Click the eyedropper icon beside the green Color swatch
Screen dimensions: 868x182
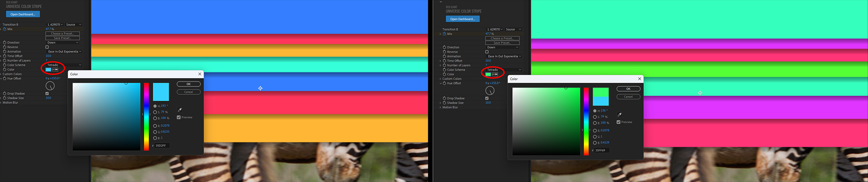tap(495, 74)
